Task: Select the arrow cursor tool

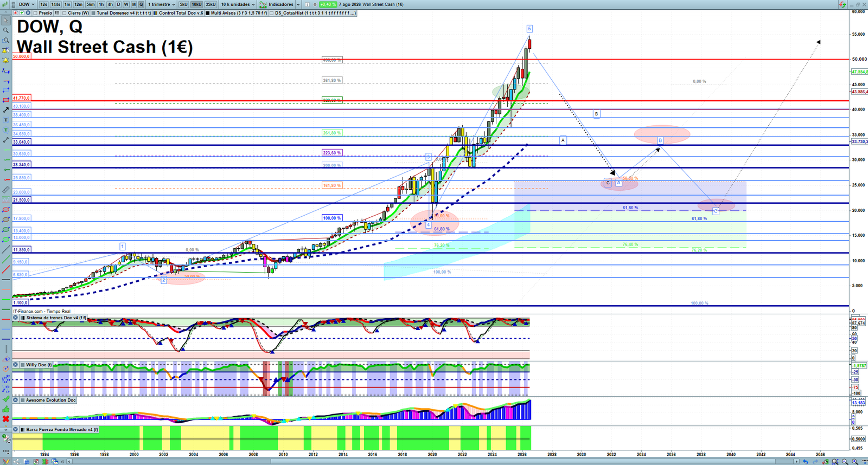Action: tap(6, 20)
